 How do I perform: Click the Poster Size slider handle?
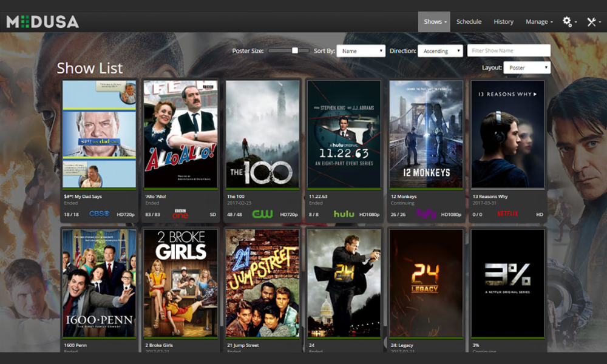tap(295, 51)
